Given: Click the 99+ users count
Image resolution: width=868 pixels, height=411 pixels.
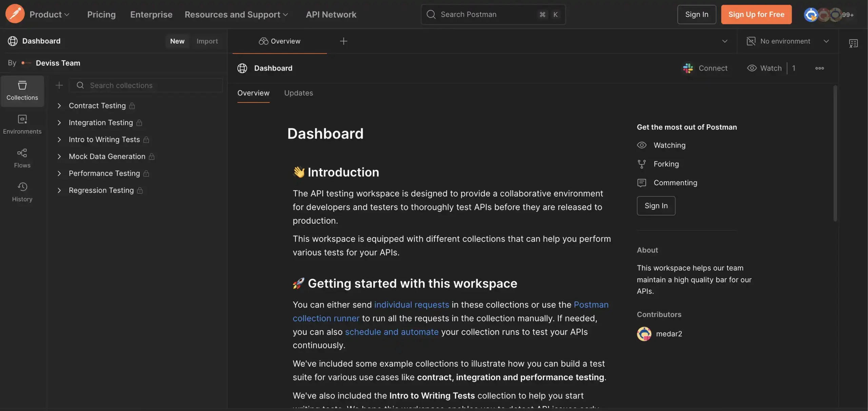Looking at the screenshot, I should (x=848, y=15).
